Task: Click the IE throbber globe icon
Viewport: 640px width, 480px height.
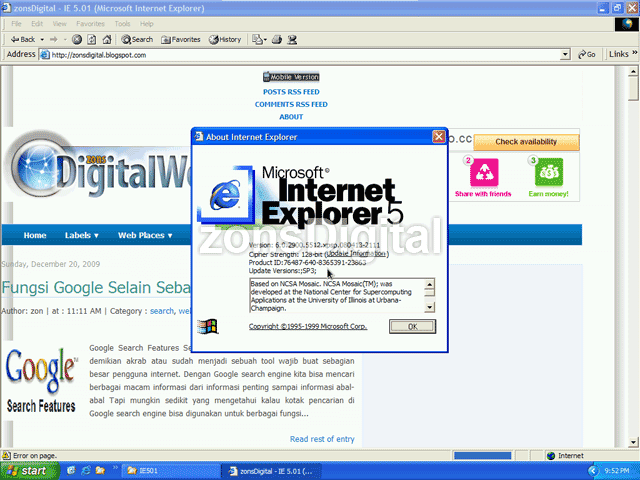Action: pos(627,24)
